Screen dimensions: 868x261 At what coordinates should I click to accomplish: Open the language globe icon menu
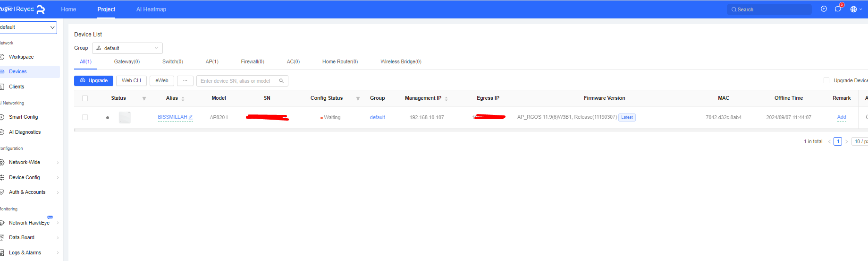(x=853, y=9)
